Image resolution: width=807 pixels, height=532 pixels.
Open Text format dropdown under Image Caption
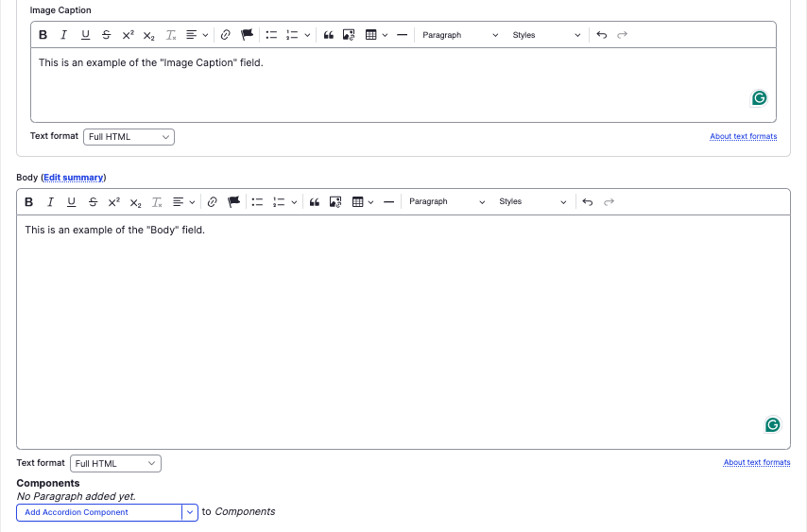coord(129,137)
